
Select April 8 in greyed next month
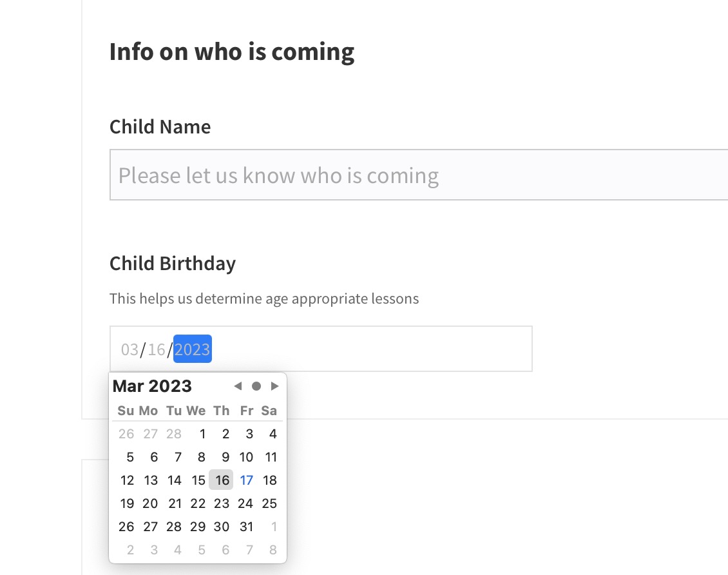click(273, 550)
